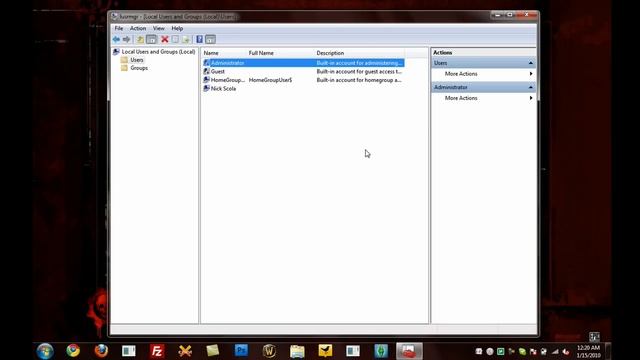Click the HomeGroupUser$ full name cell
This screenshot has width=640, height=360.
click(270, 80)
